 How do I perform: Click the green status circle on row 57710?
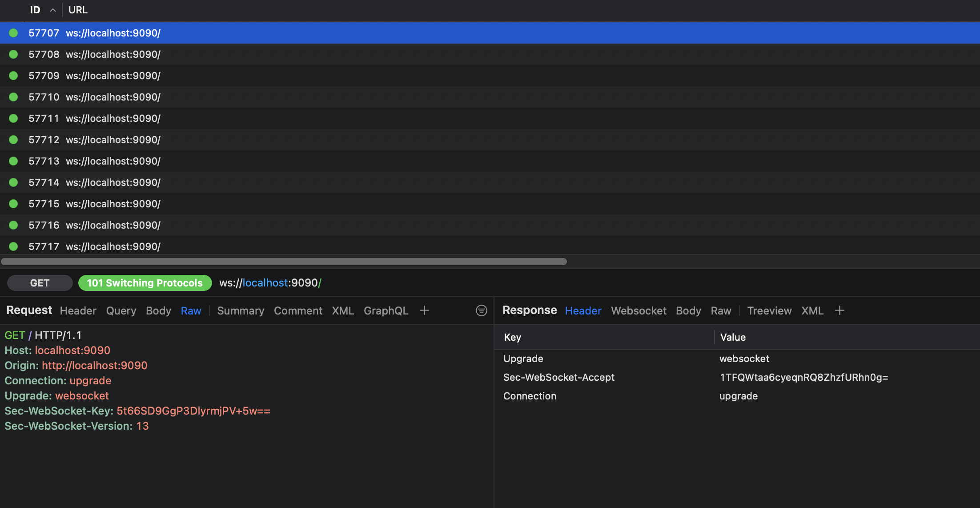(x=13, y=97)
